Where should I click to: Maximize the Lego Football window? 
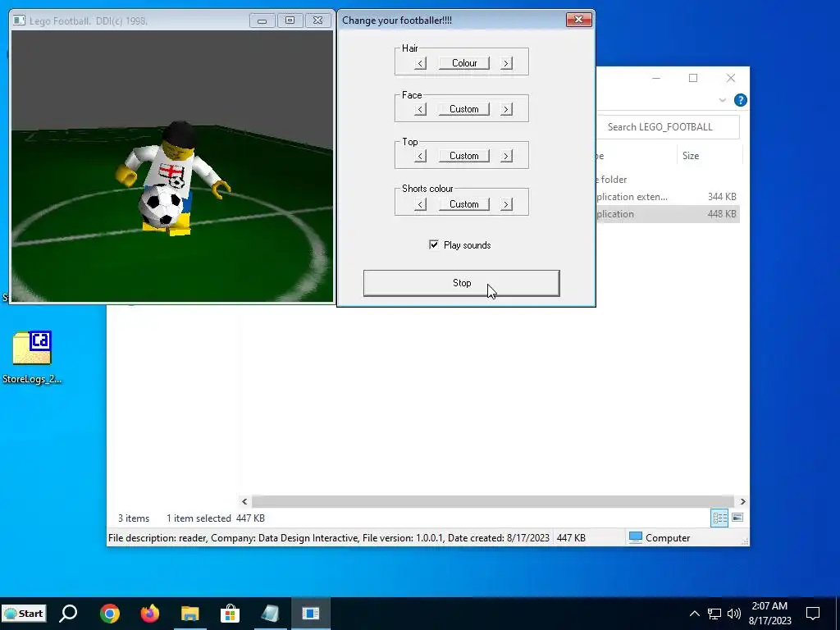[290, 21]
